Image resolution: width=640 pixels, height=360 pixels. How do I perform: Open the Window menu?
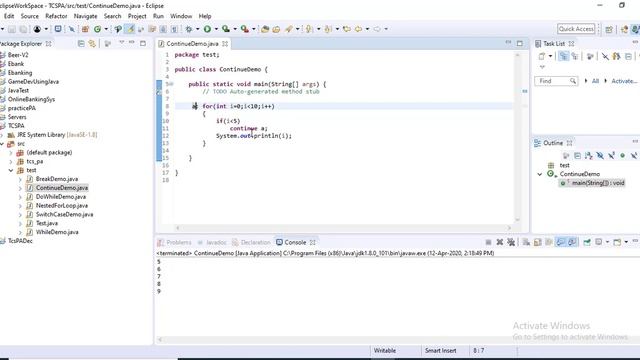(181, 16)
